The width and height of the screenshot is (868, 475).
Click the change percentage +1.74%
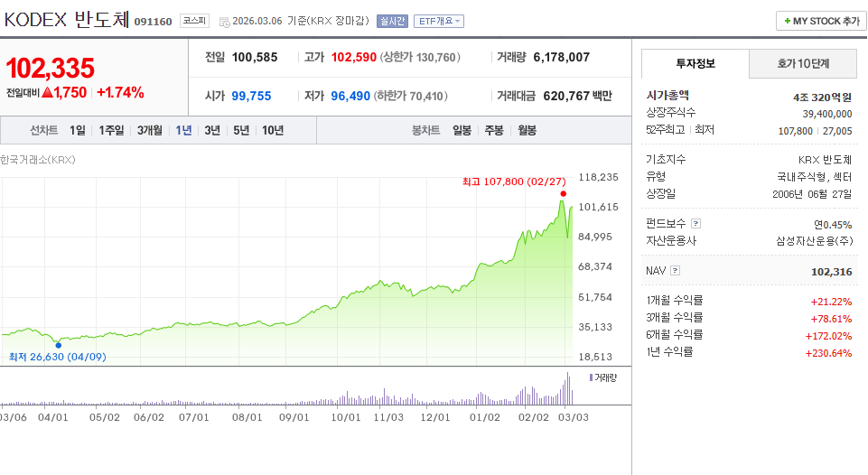(120, 92)
